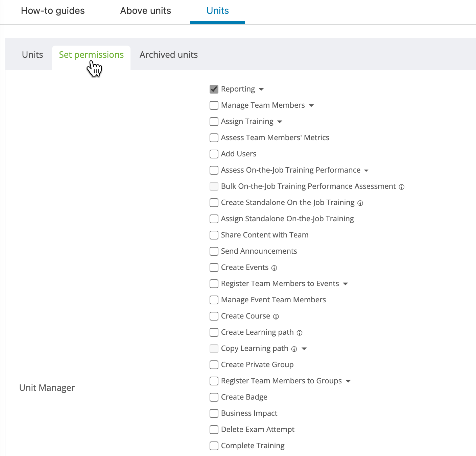
Task: Expand the Assign Training dropdown arrow
Action: 280,122
